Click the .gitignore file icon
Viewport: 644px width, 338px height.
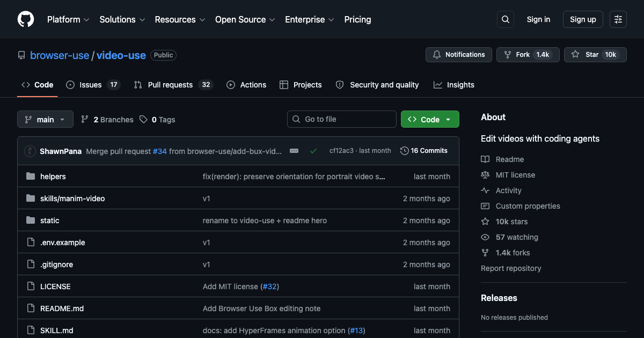(x=31, y=264)
